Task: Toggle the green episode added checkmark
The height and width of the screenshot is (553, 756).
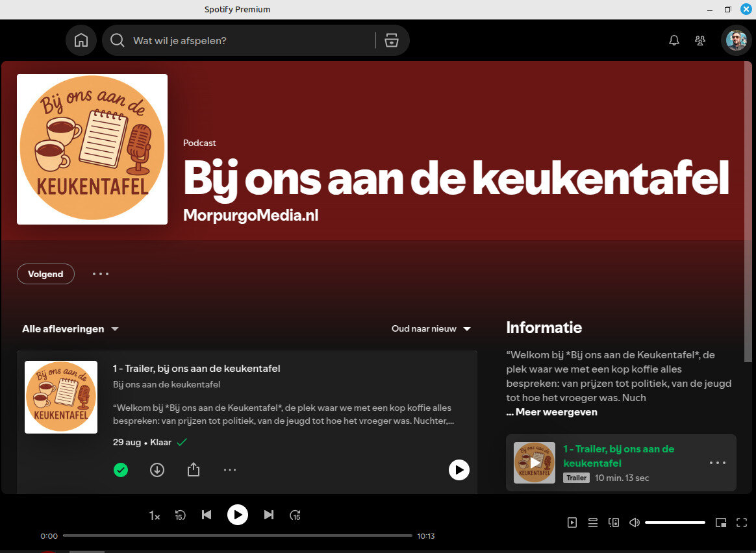Action: tap(121, 469)
